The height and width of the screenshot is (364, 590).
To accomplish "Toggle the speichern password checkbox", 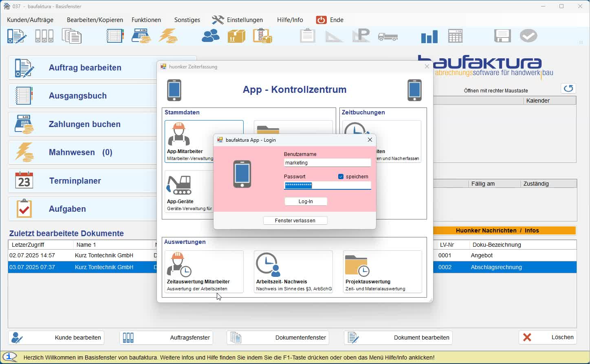I will [341, 177].
